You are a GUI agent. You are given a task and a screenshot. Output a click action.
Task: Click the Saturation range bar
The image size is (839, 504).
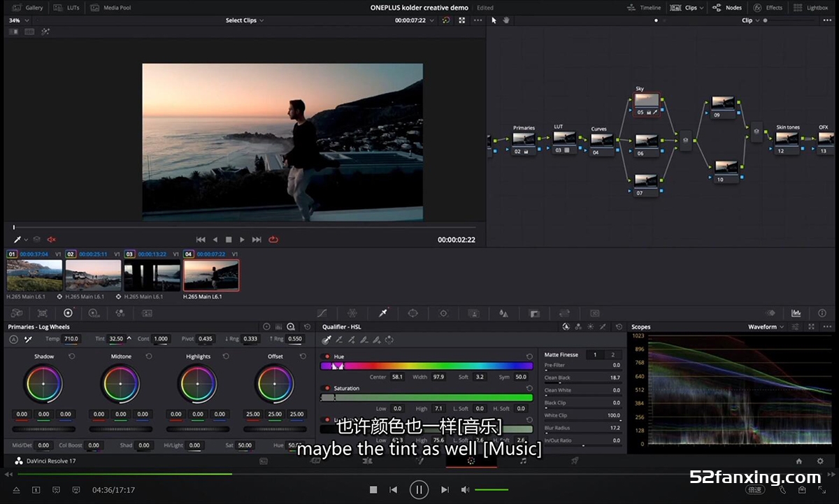426,397
